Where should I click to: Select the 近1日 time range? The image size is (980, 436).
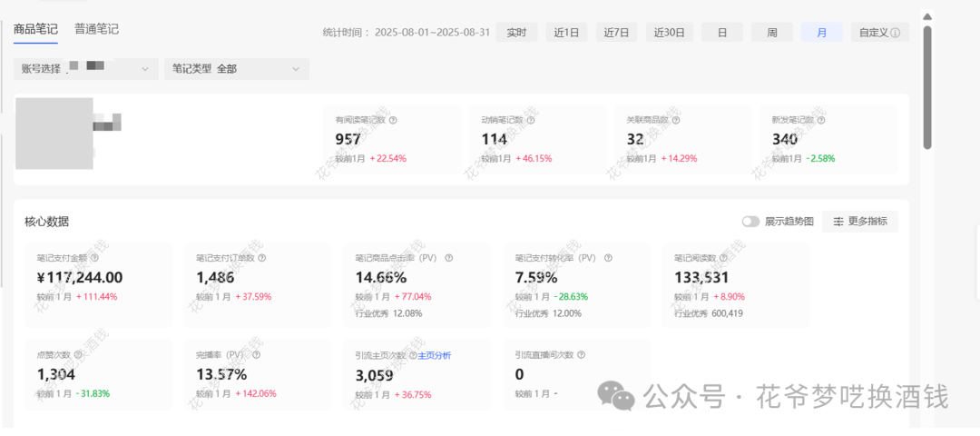point(566,33)
